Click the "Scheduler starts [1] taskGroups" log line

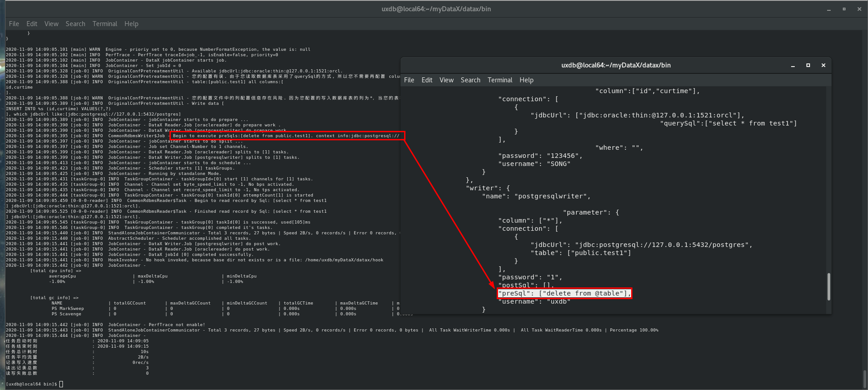tap(120, 168)
